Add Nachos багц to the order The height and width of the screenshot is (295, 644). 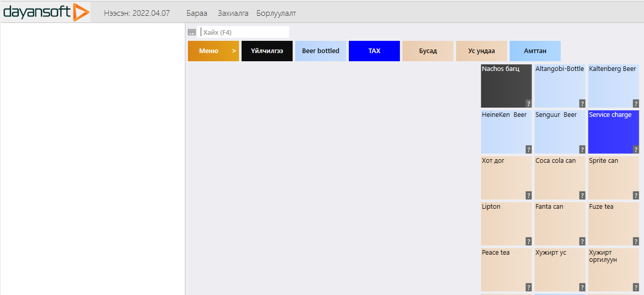[x=507, y=86]
